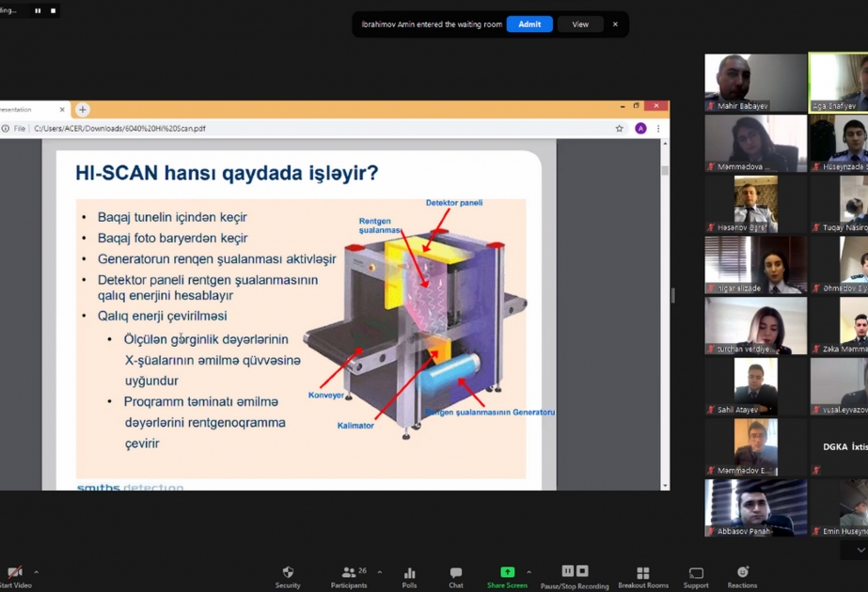
Task: Select Hüseynzadə video tile
Action: [839, 143]
